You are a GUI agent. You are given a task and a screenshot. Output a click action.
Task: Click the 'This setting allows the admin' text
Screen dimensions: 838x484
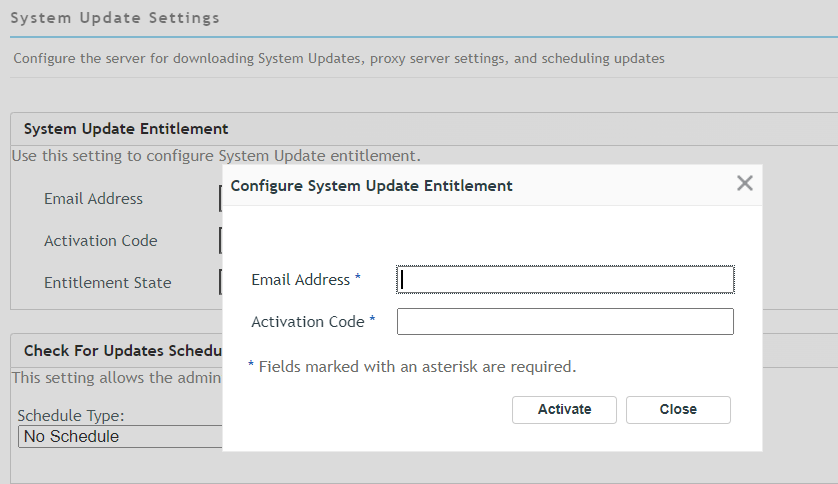pos(115,377)
